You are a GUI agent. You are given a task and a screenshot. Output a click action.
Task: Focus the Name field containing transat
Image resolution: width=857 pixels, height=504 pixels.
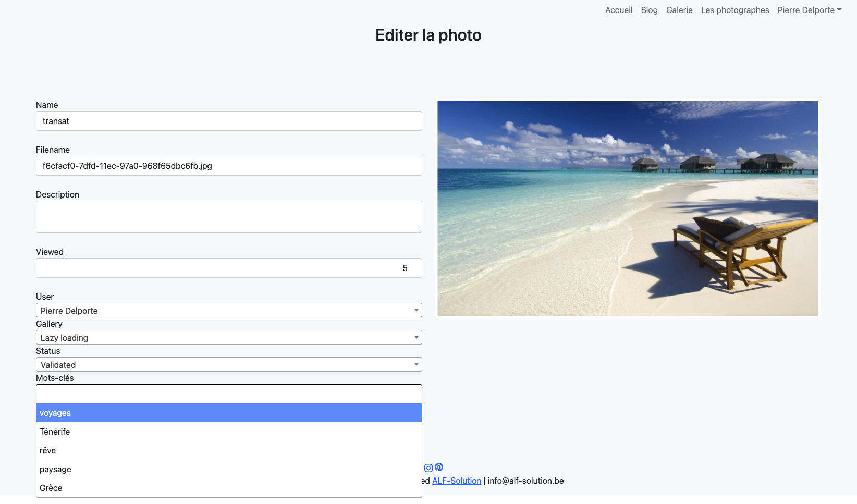[229, 121]
